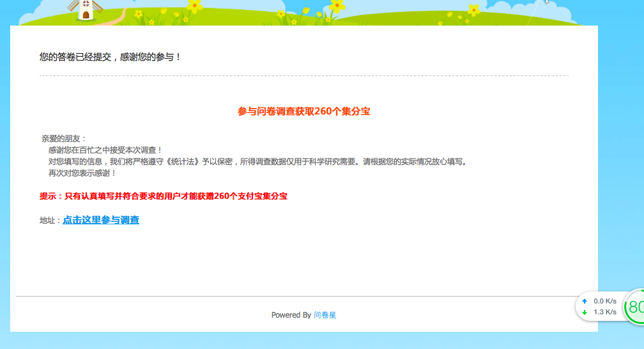Click the red 提示 notice about 260个支付宝集分宝
The height and width of the screenshot is (349, 644).
click(x=164, y=196)
